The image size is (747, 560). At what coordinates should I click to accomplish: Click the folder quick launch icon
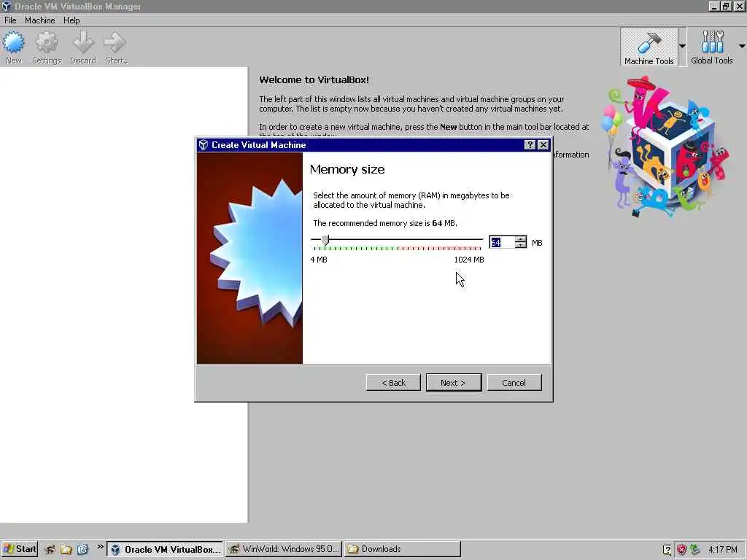(66, 549)
